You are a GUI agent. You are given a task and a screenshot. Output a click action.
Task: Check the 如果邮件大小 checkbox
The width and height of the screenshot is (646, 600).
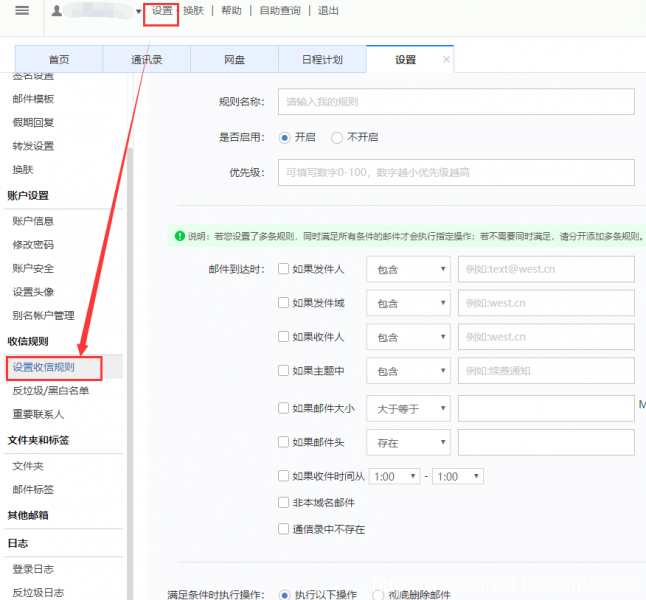coord(283,408)
